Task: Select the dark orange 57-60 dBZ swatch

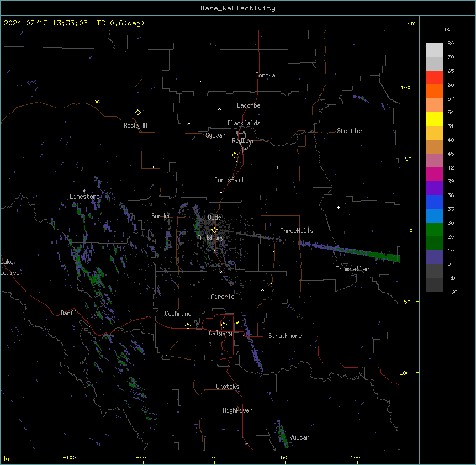Action: click(x=434, y=91)
